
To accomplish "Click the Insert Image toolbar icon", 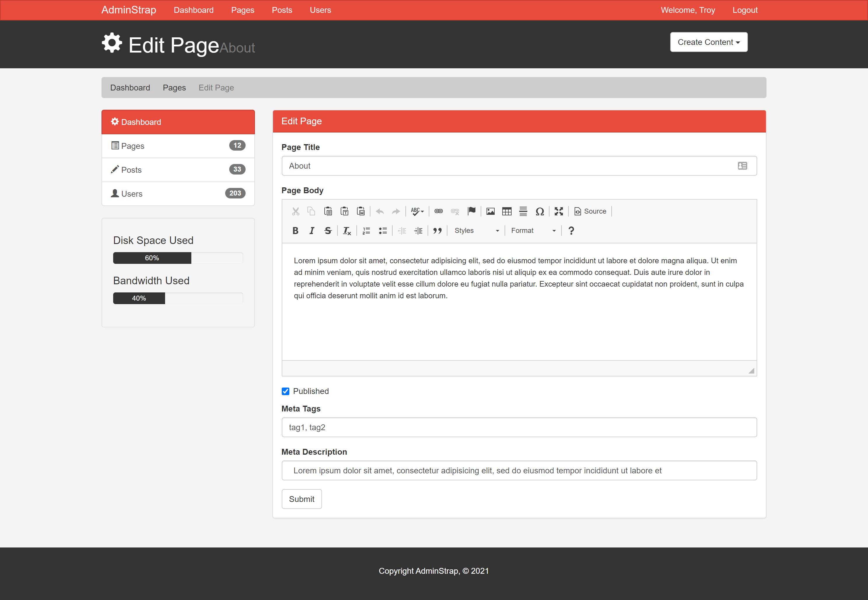I will pos(490,211).
